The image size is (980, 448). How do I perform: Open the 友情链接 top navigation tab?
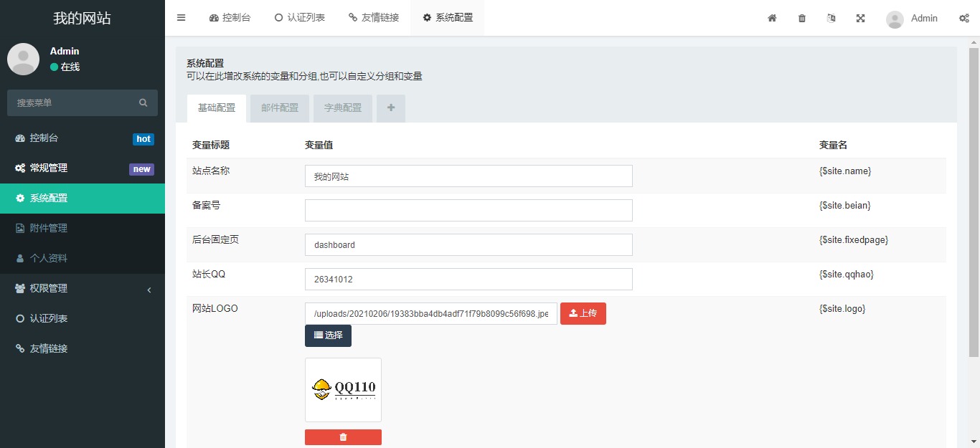click(x=374, y=18)
